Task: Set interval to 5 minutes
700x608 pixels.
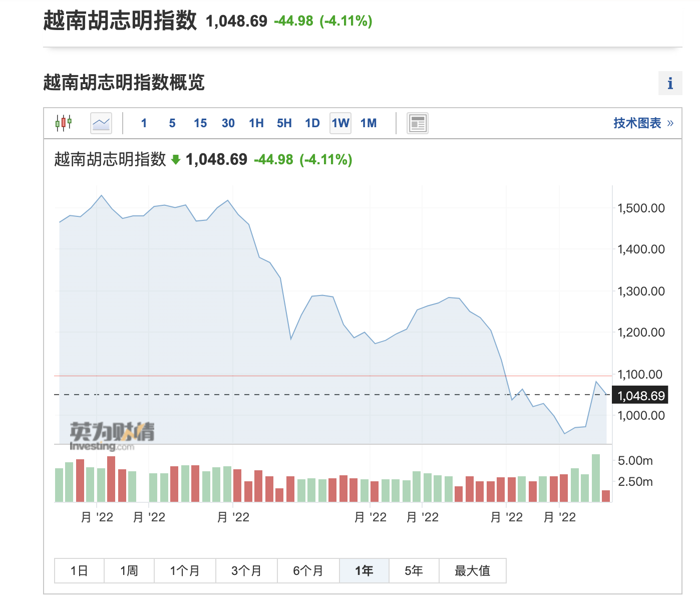Action: click(x=172, y=123)
